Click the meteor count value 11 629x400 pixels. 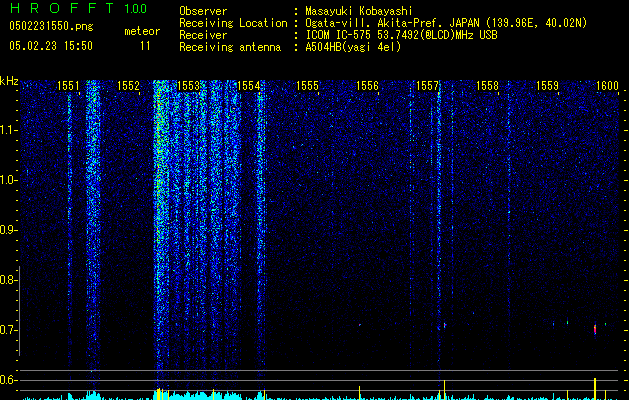pos(145,46)
